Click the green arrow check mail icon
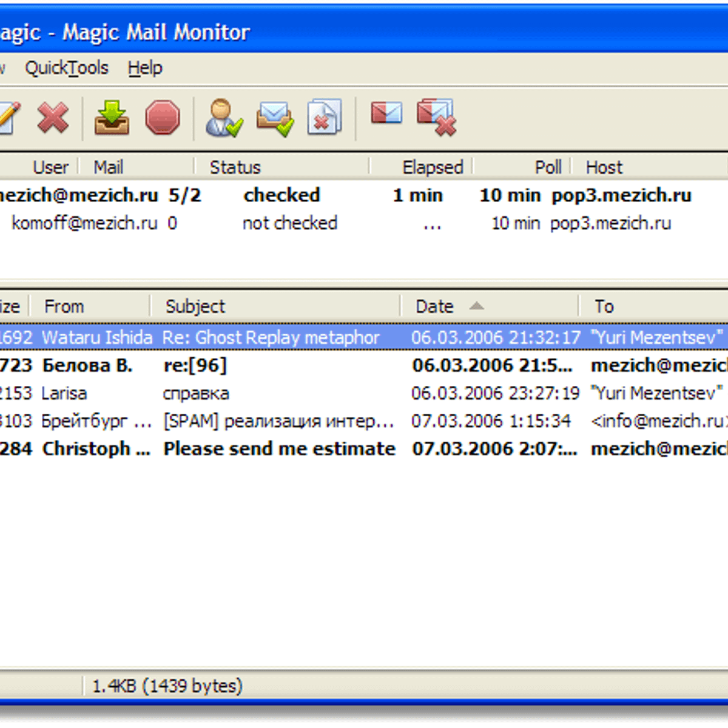Image resolution: width=728 pixels, height=728 pixels. (112, 117)
